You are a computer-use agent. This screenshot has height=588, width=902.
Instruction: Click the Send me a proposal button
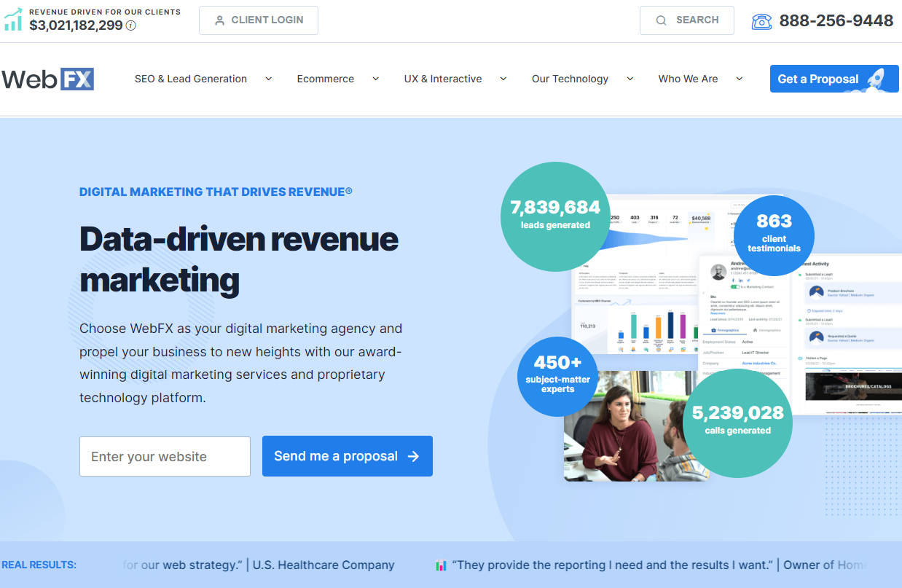(x=348, y=456)
